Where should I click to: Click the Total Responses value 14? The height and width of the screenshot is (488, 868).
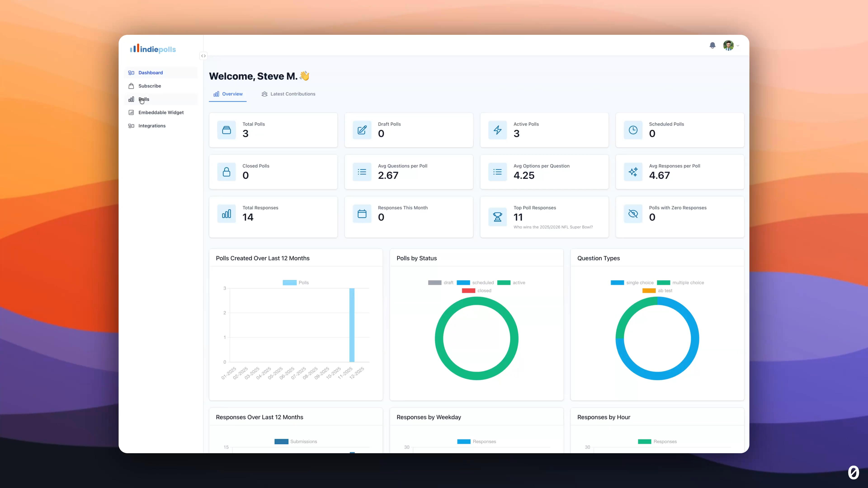[x=248, y=217]
